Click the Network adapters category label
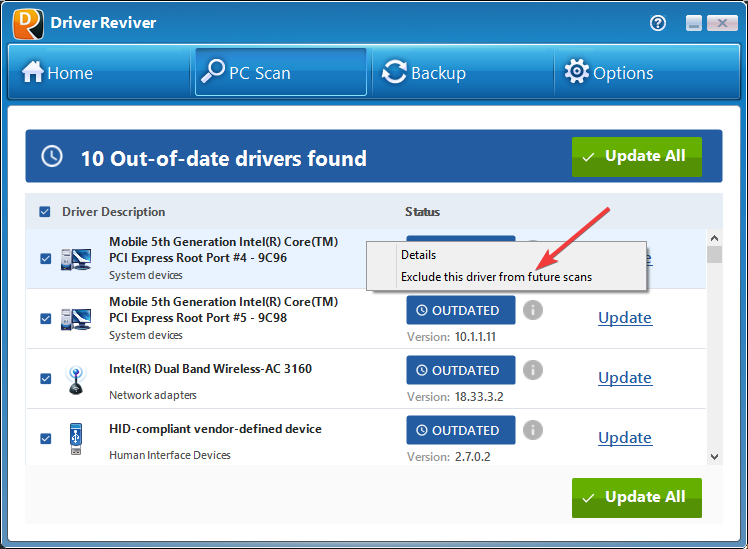This screenshot has height=549, width=748. tap(153, 395)
